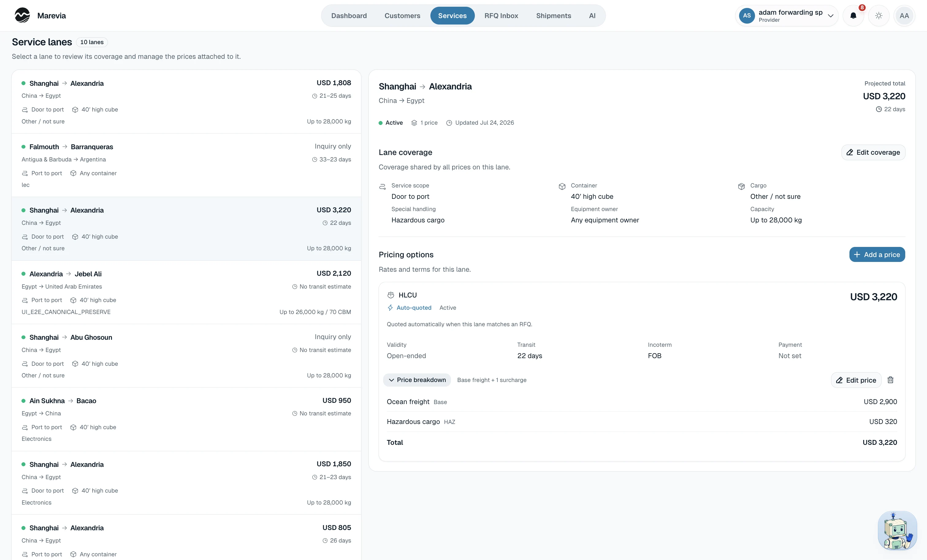The width and height of the screenshot is (927, 560).
Task: Click the Auto-quoted lightning icon
Action: click(x=391, y=308)
